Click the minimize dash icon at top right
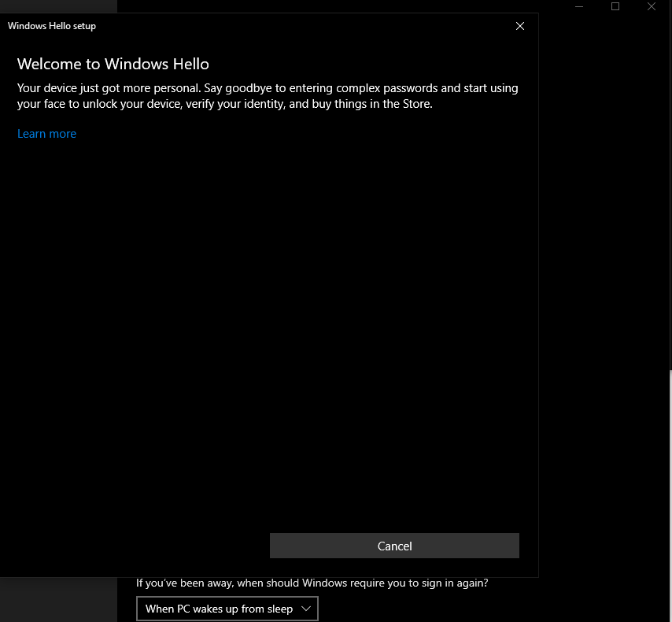The height and width of the screenshot is (622, 672). tap(579, 6)
